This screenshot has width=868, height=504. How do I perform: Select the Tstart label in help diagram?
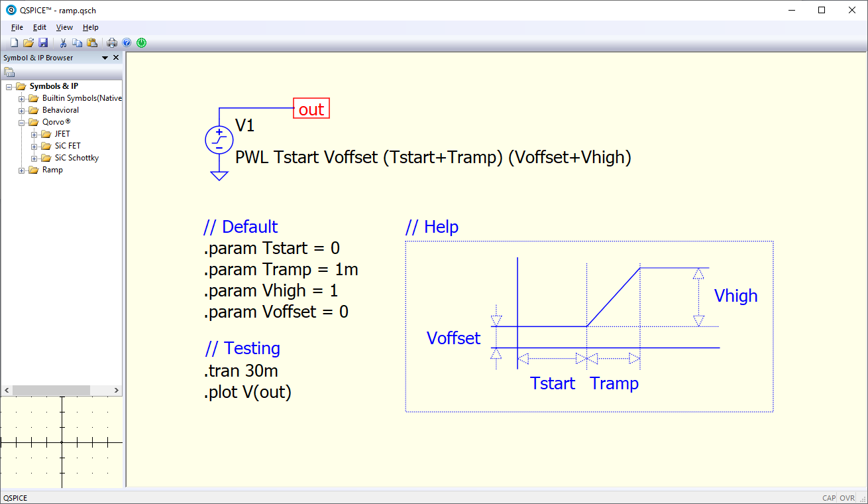(x=553, y=383)
